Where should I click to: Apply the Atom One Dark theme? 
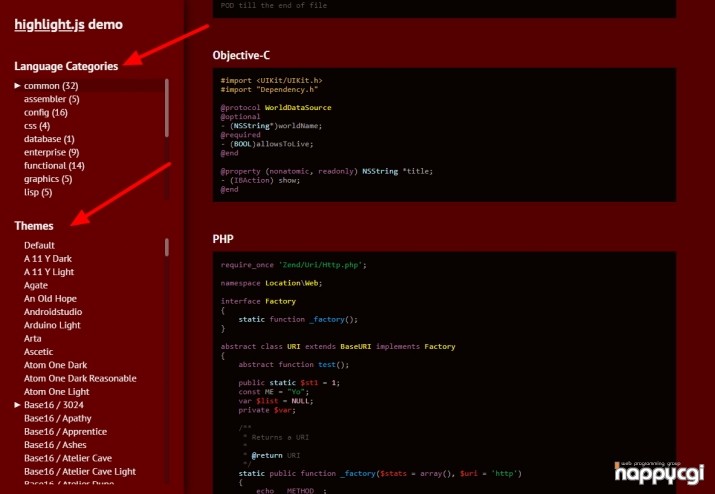(x=56, y=365)
